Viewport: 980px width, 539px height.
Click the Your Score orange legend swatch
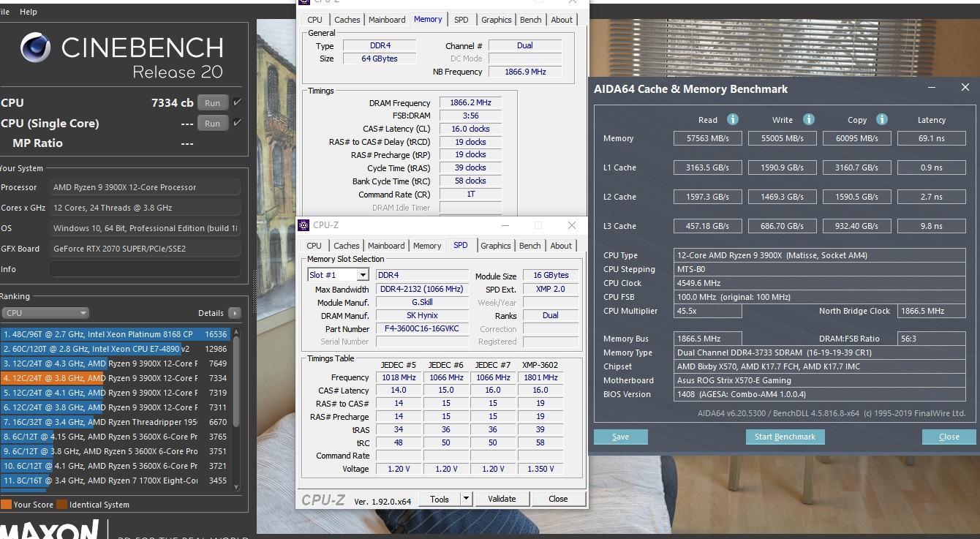tap(6, 505)
